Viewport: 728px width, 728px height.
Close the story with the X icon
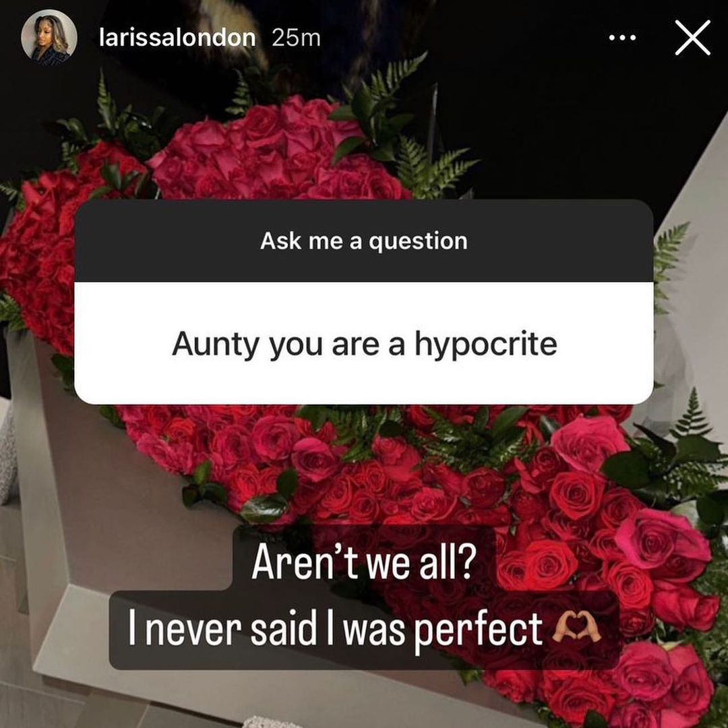[x=692, y=38]
